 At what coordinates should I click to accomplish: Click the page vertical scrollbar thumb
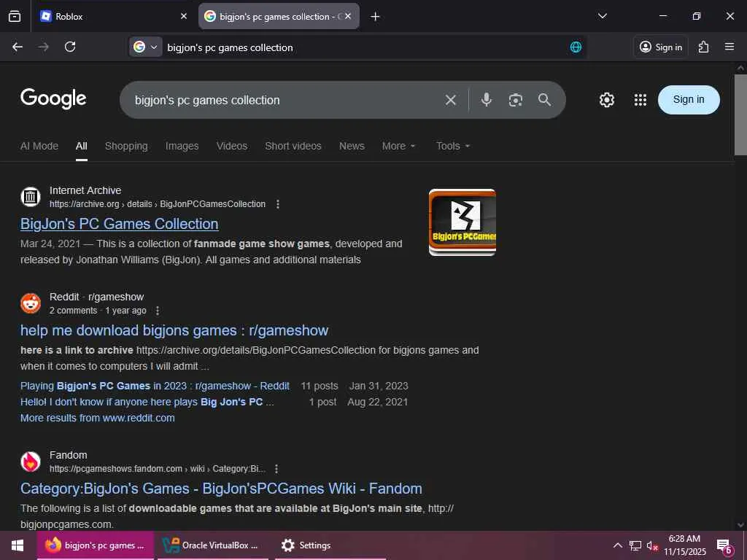(x=740, y=114)
